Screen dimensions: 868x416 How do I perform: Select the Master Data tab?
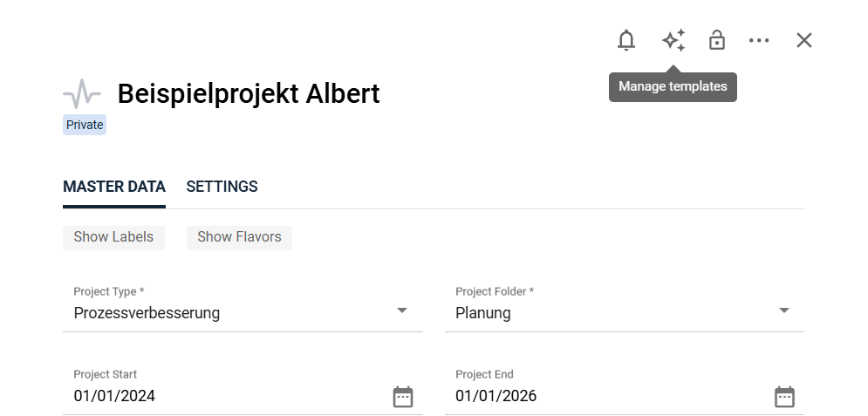pos(114,187)
